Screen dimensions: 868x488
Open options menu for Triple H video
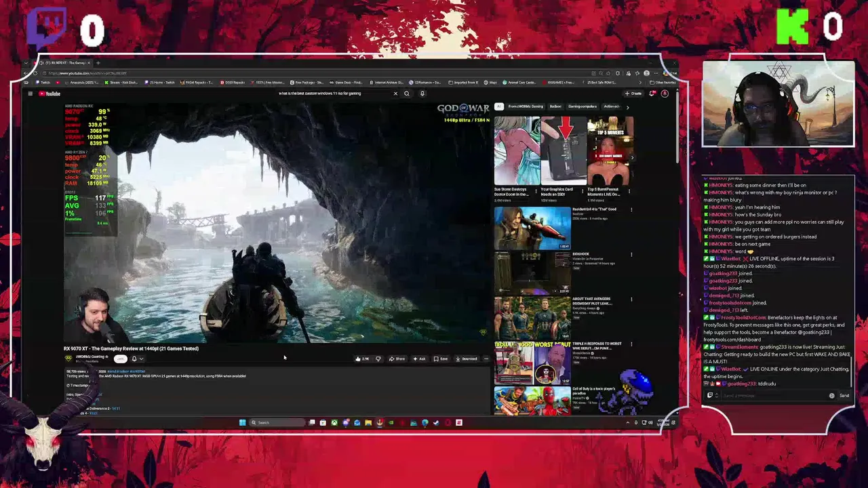[x=631, y=344]
